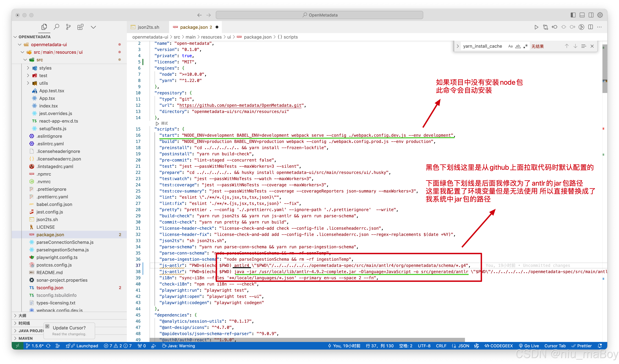Toggle Match Whole Word in find widget
Image resolution: width=619 pixels, height=364 pixels.
[x=518, y=46]
